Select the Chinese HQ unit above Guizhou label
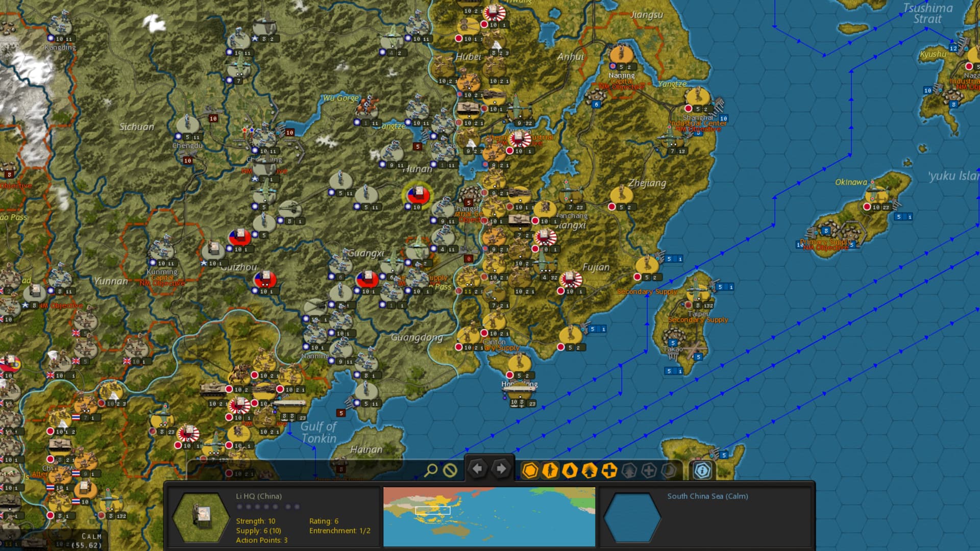980x551 pixels. [239, 237]
